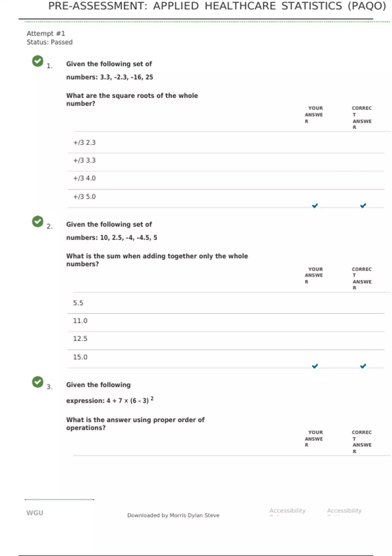This screenshot has width=392, height=556.
Task: Click the green check icon beside question 3
Action: pyautogui.click(x=38, y=382)
